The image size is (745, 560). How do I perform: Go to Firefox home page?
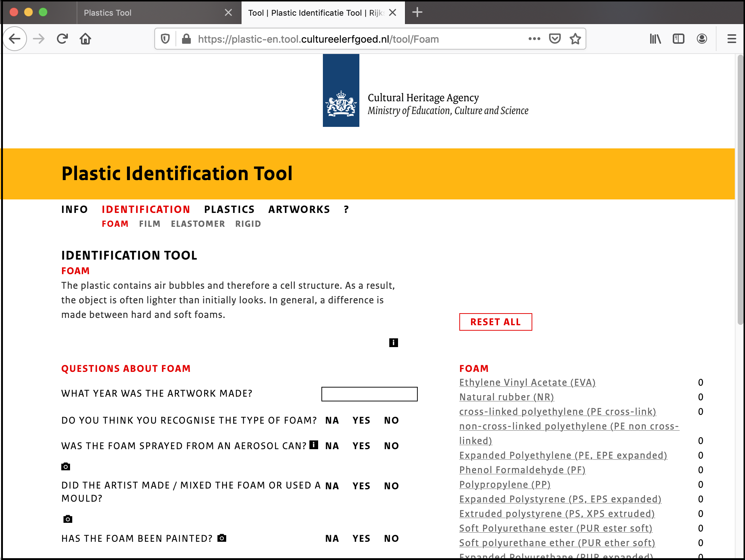pos(85,39)
